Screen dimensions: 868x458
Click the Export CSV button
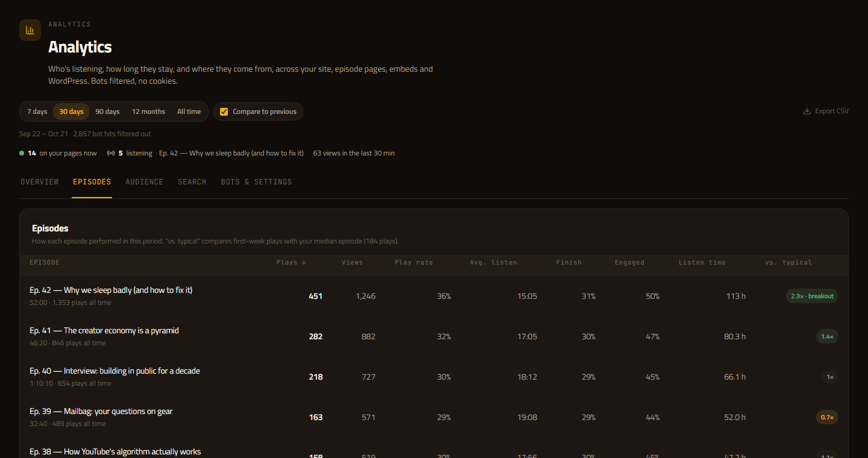(826, 111)
